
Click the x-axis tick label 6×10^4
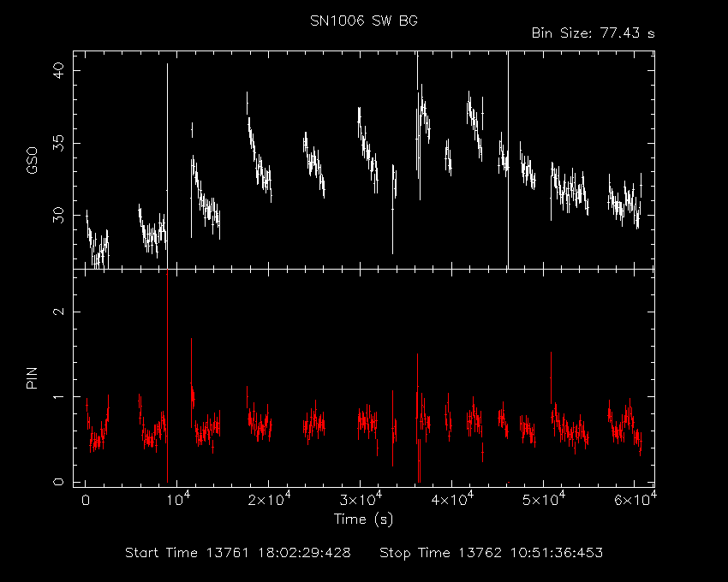point(636,499)
